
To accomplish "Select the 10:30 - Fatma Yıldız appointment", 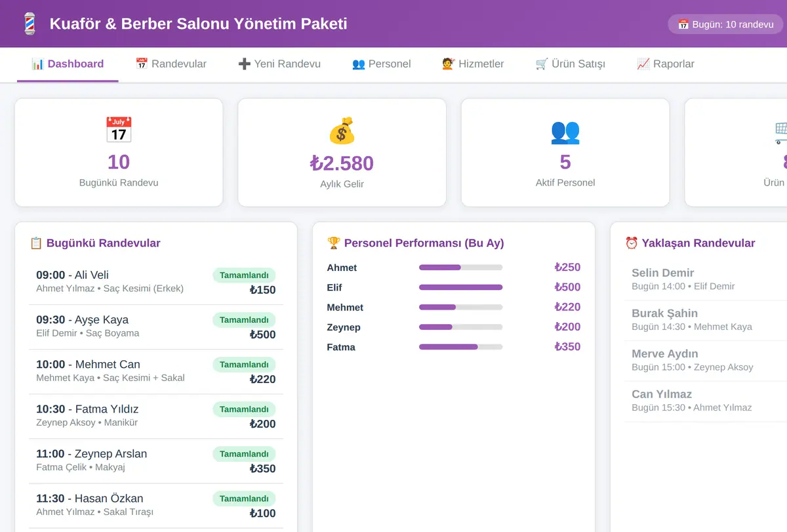I will (x=156, y=416).
